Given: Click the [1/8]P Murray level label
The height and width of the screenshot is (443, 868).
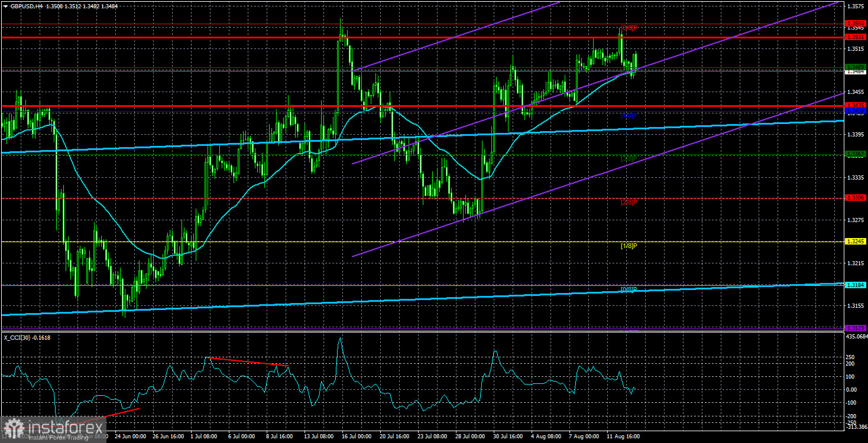Looking at the screenshot, I should click(629, 246).
